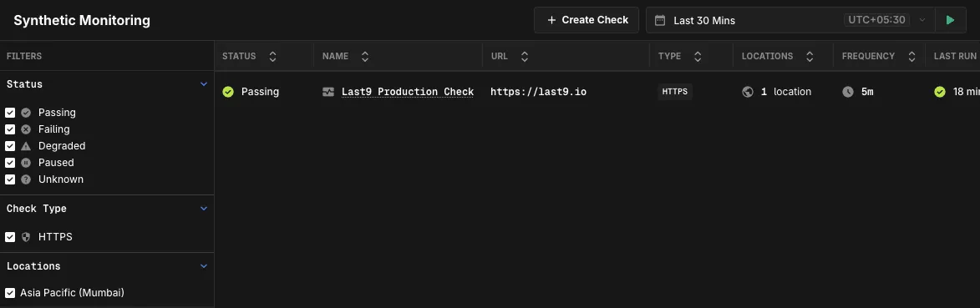
Task: Click the Filters panel header
Action: point(24,56)
